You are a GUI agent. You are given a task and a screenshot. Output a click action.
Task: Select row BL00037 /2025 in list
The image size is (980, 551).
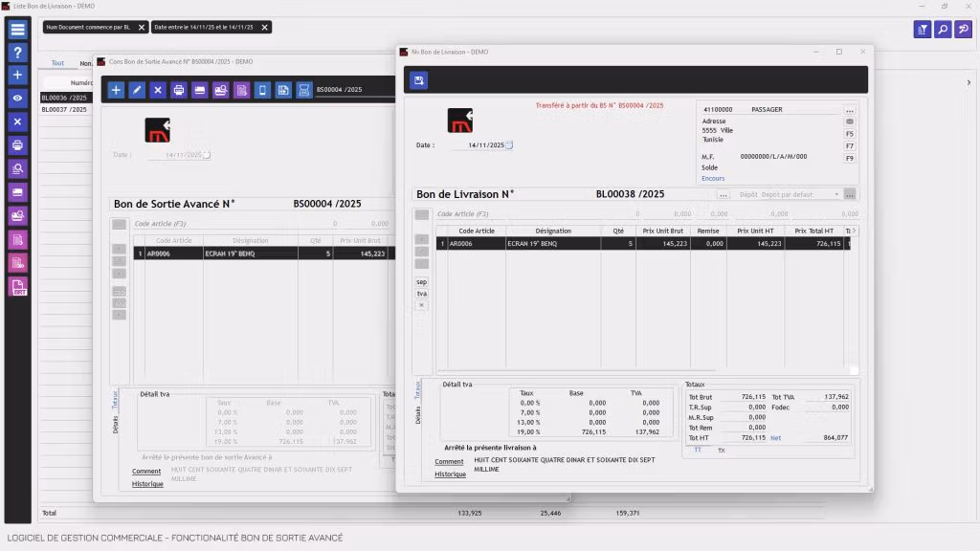(x=66, y=109)
